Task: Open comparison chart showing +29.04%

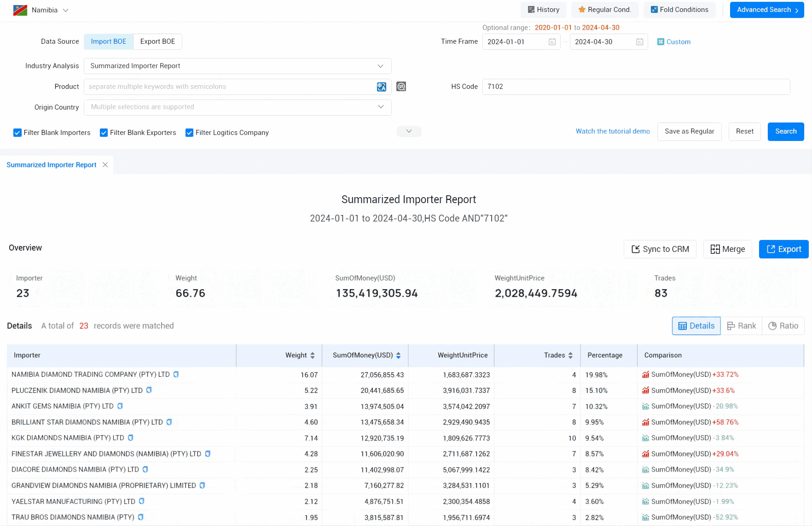Action: [x=645, y=454]
